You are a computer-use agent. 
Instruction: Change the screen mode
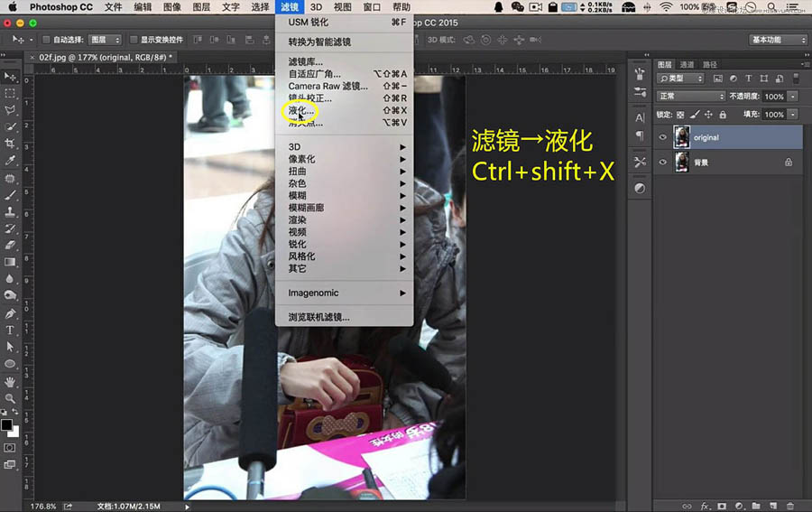(x=10, y=465)
